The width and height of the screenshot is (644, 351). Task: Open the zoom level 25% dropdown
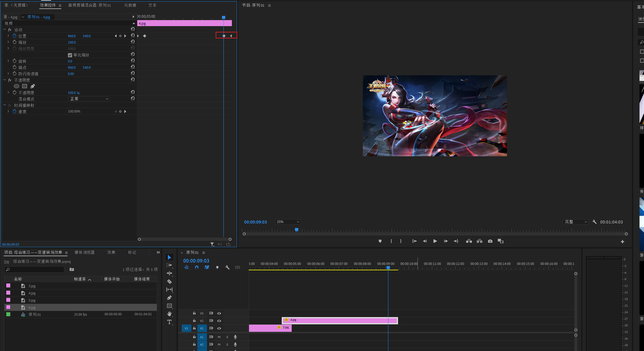(288, 222)
